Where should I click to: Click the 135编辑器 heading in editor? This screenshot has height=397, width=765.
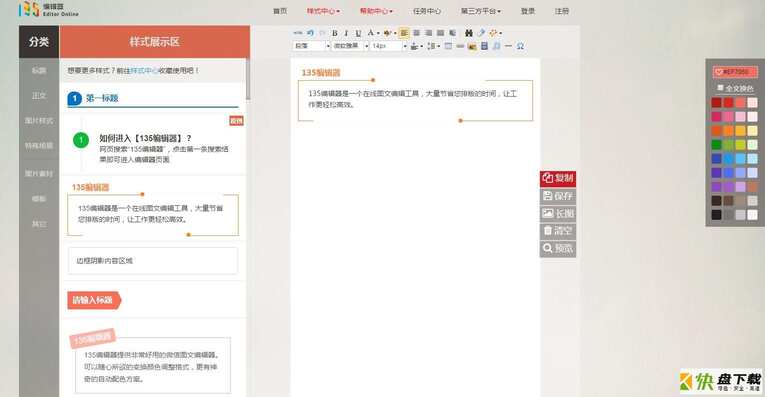click(x=321, y=73)
